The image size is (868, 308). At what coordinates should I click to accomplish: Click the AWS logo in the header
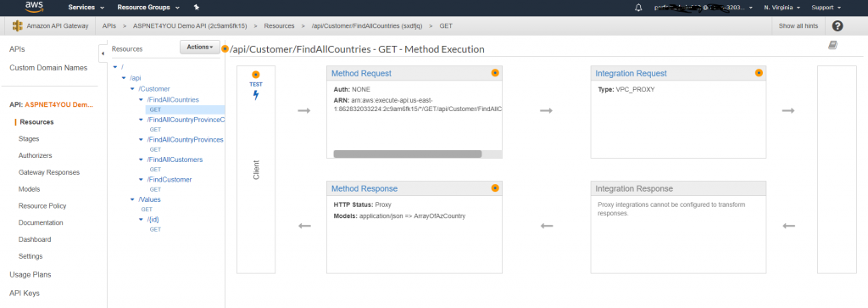(x=34, y=7)
